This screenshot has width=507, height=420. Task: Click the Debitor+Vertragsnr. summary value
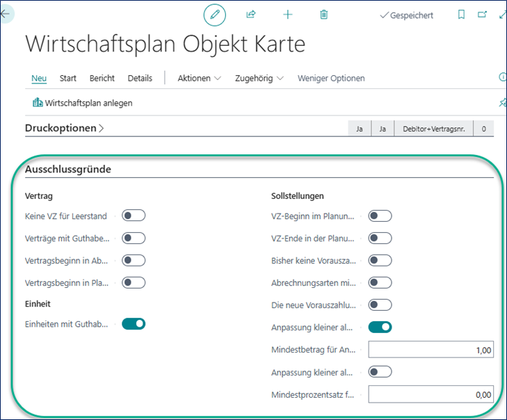433,129
